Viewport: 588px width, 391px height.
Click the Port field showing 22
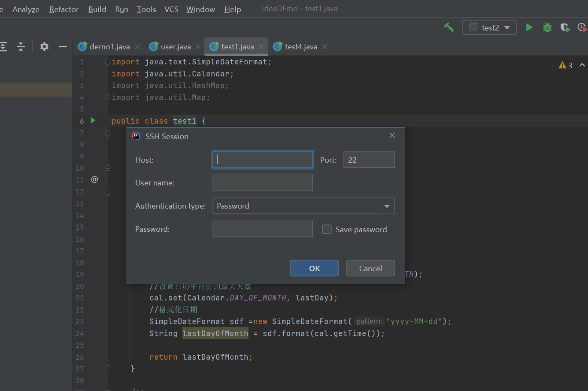[369, 160]
